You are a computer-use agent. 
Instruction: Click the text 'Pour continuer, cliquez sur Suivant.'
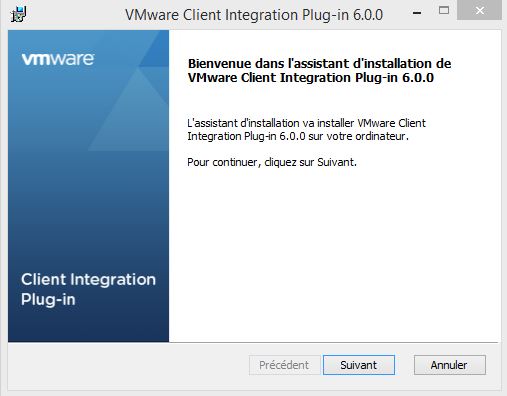pyautogui.click(x=272, y=162)
